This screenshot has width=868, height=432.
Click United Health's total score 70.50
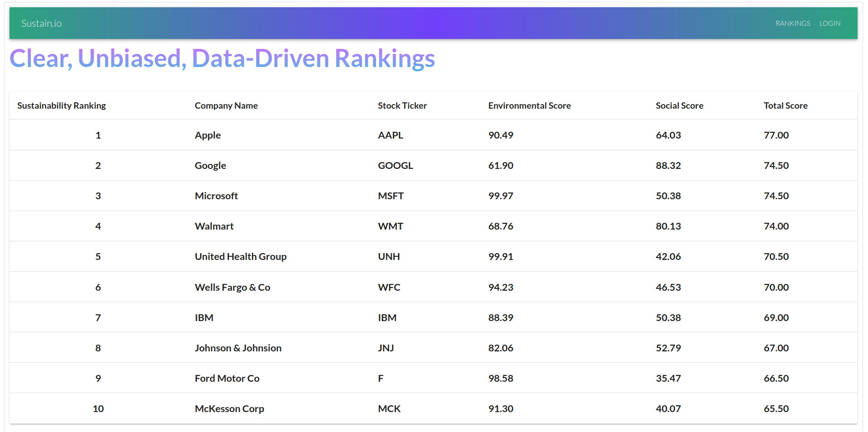[776, 257]
